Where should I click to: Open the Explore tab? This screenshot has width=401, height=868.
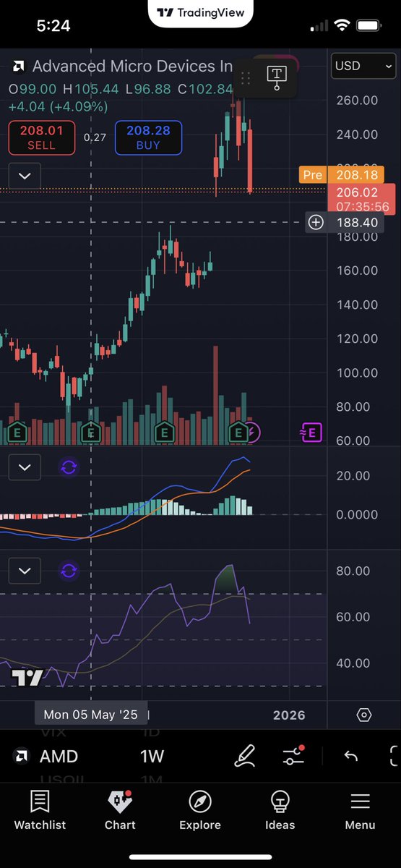pyautogui.click(x=200, y=809)
